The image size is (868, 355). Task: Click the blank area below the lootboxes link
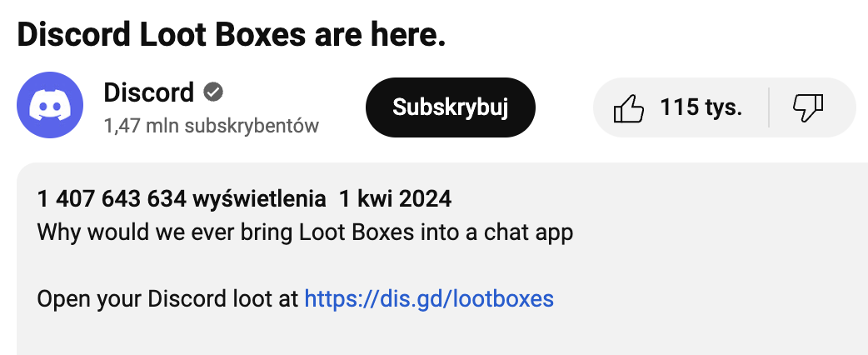pyautogui.click(x=442, y=335)
